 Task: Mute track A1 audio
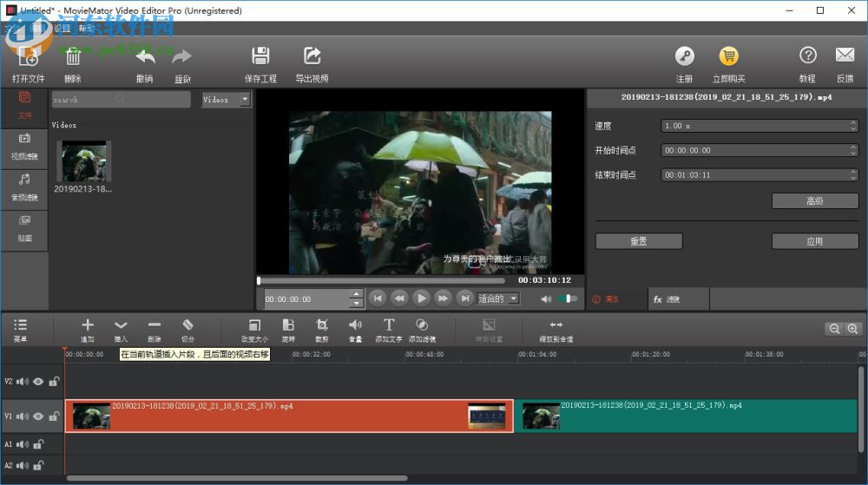point(23,444)
